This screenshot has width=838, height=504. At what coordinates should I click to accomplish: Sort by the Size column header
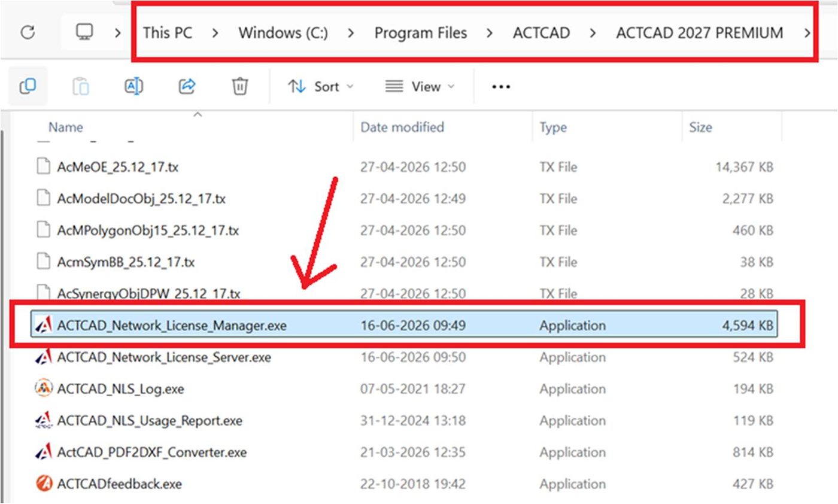point(700,127)
